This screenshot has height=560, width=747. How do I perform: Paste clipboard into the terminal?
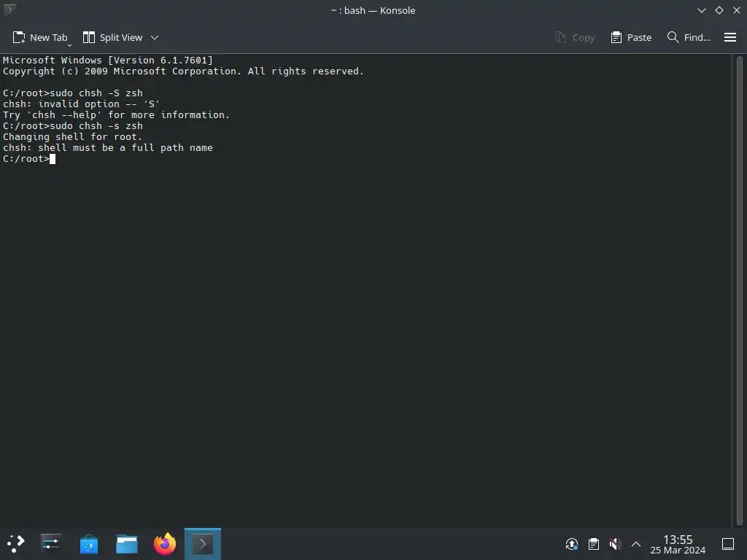(631, 38)
